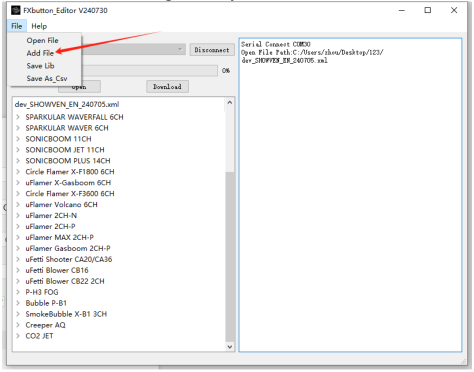The image size is (474, 372).
Task: Select the Bubble P-B1 item
Action: click(x=46, y=303)
